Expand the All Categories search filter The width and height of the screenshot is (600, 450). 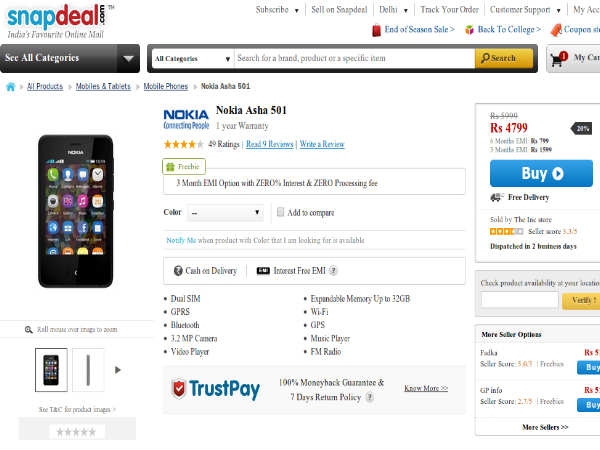click(x=192, y=59)
